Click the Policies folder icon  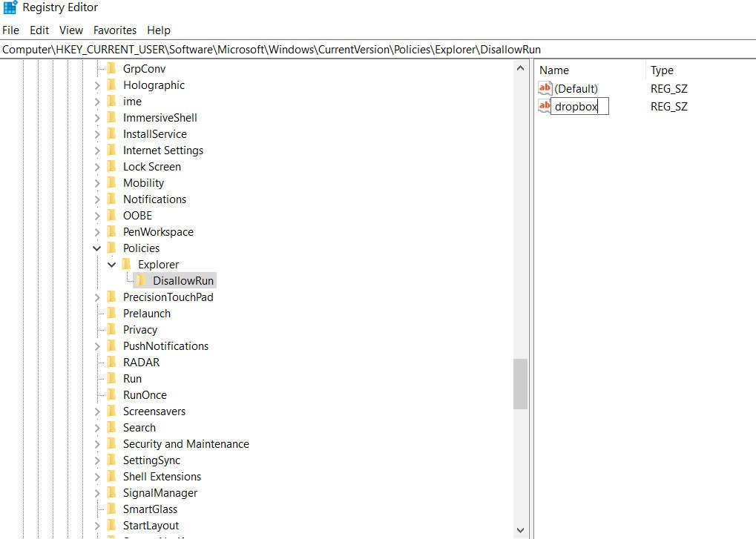click(x=111, y=248)
